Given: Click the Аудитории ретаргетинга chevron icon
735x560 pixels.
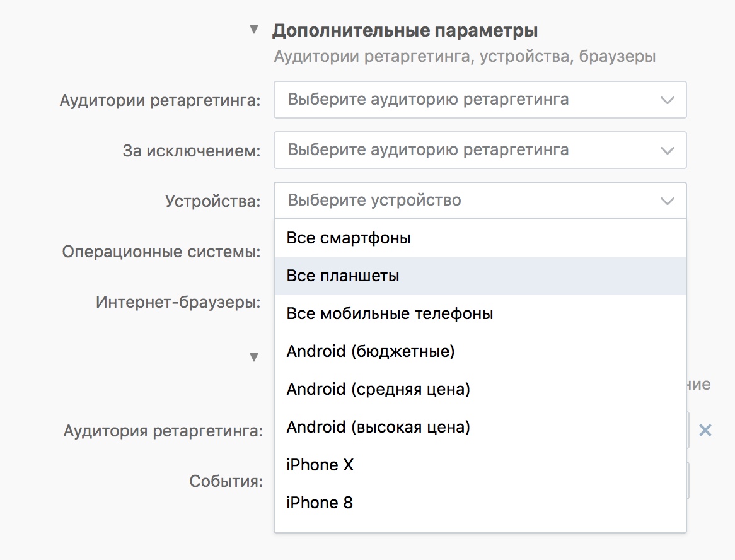Looking at the screenshot, I should pyautogui.click(x=667, y=100).
